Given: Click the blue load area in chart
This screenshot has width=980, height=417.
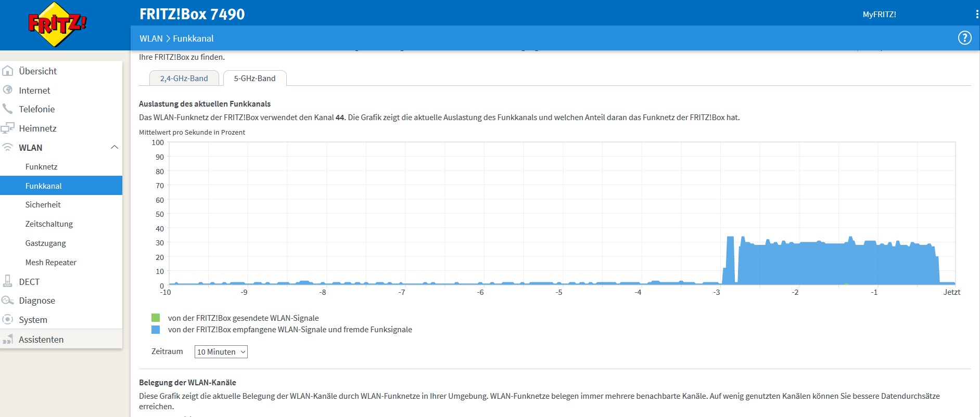Looking at the screenshot, I should [x=838, y=264].
